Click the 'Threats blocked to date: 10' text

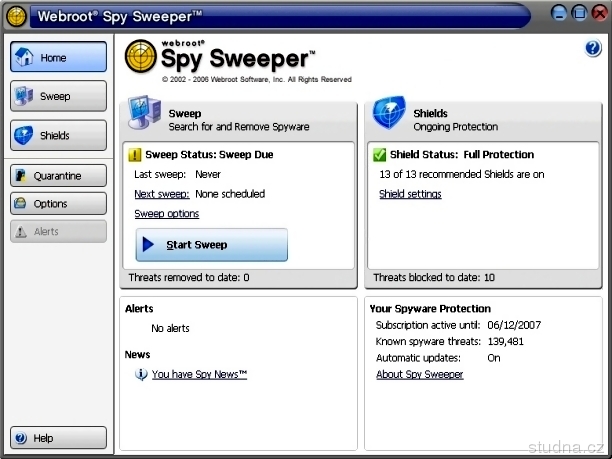coord(434,278)
